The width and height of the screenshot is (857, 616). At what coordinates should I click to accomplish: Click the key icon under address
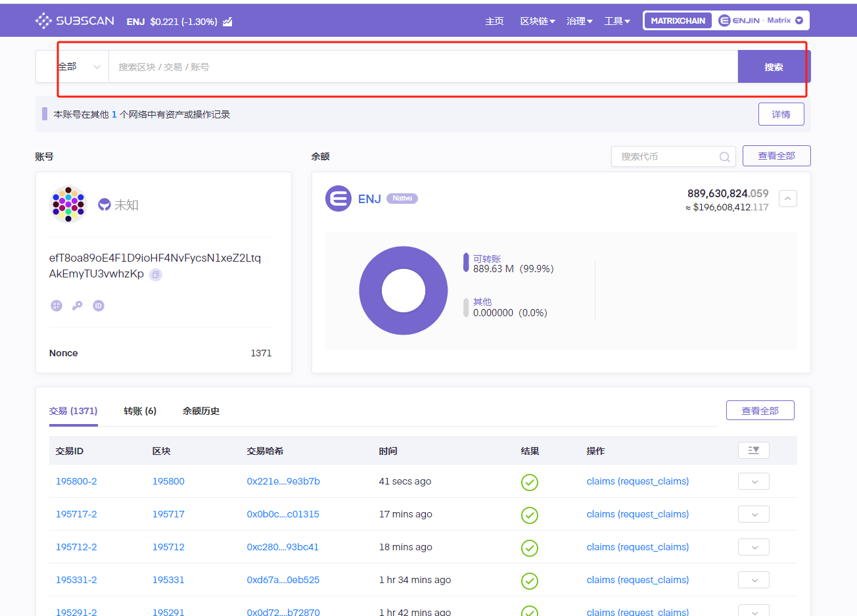tap(78, 306)
